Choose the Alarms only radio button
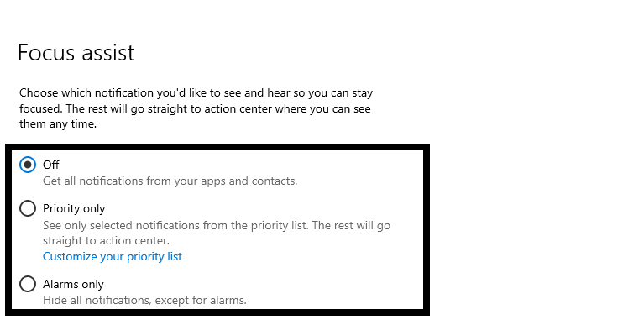Screen dimensions: 644x320 click(28, 284)
